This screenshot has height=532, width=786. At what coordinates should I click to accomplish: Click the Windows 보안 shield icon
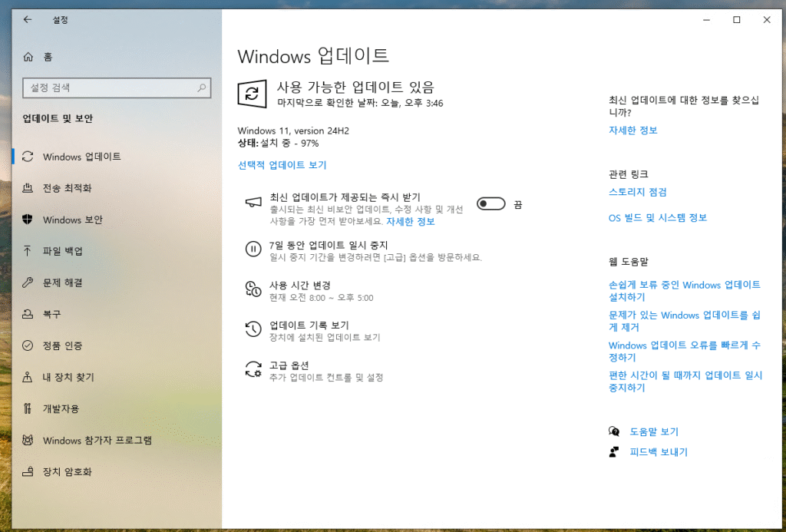(x=28, y=220)
